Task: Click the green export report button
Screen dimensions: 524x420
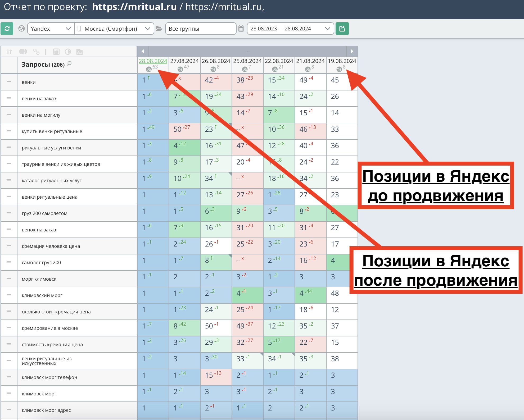Action: (342, 29)
